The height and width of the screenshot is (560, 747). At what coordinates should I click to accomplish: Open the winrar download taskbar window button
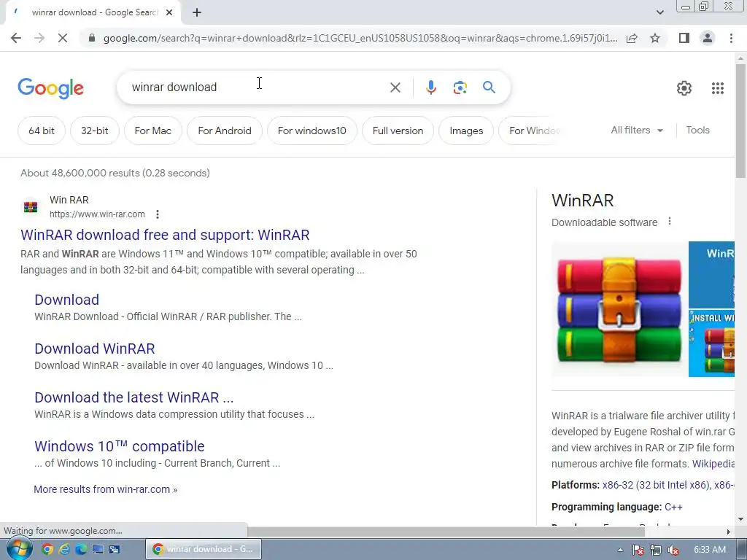(x=204, y=549)
